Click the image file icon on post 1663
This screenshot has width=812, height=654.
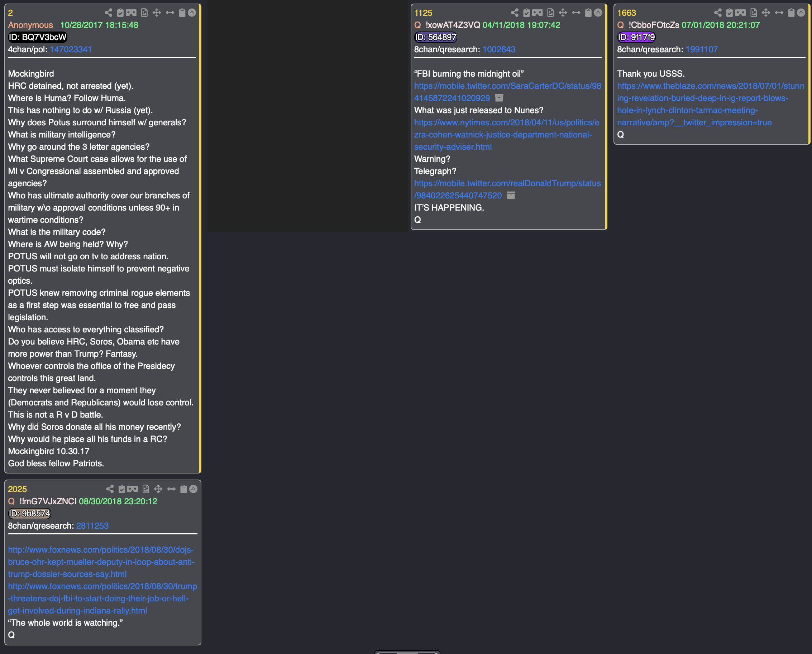pyautogui.click(x=754, y=13)
